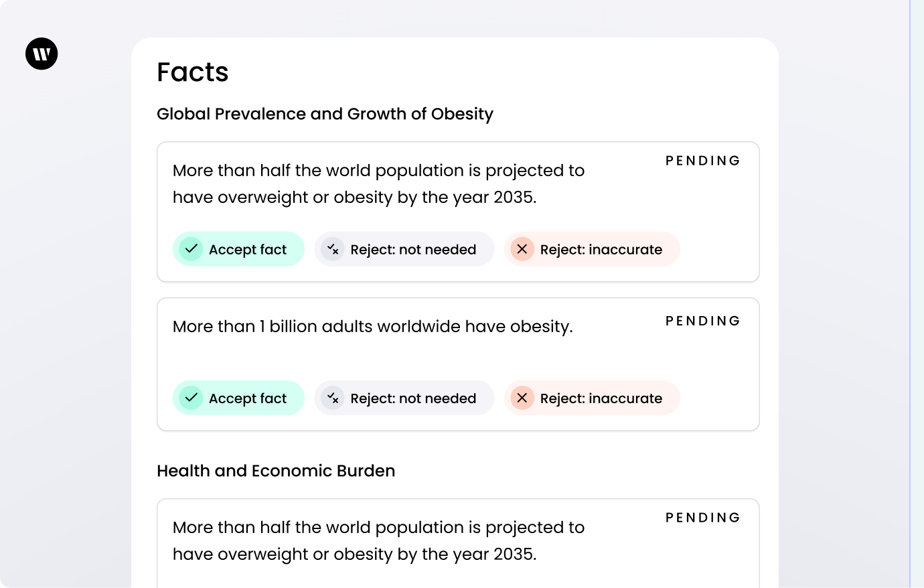Click PENDING status on 1 billion adults card

(x=702, y=321)
